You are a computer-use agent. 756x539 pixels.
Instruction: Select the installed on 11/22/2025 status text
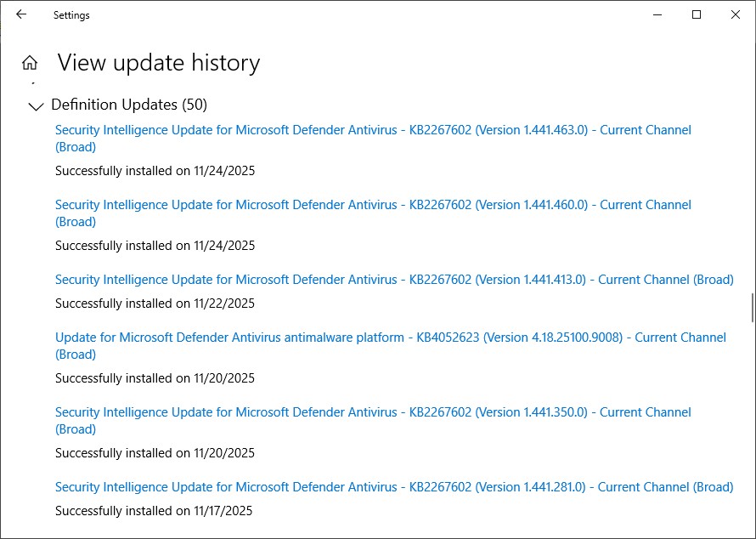[155, 304]
